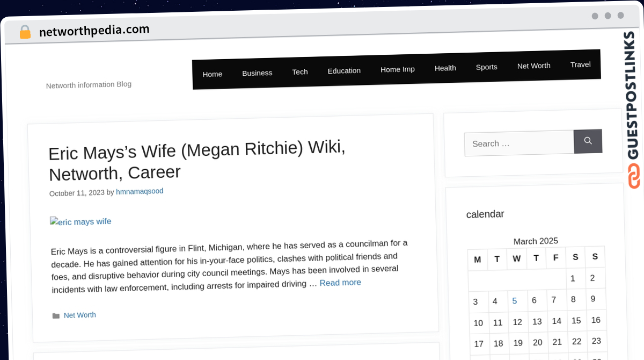The width and height of the screenshot is (644, 360).
Task: Click calendar date 23
Action: (596, 341)
